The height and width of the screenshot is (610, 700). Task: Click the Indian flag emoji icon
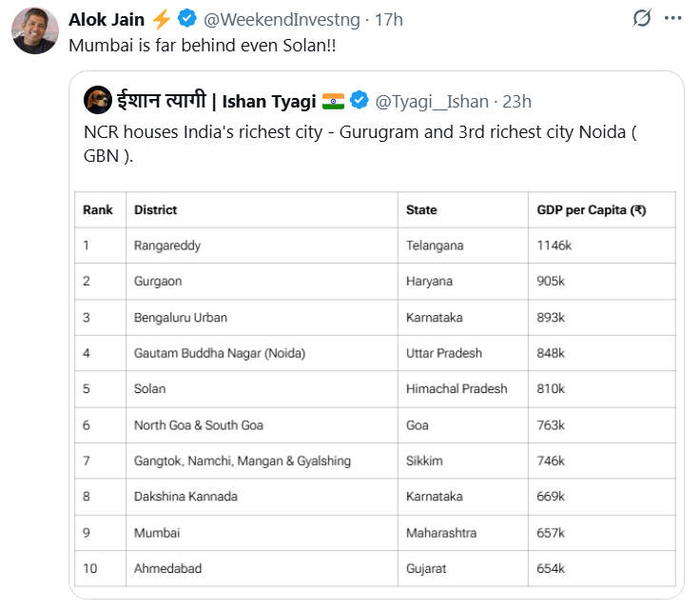pos(333,102)
